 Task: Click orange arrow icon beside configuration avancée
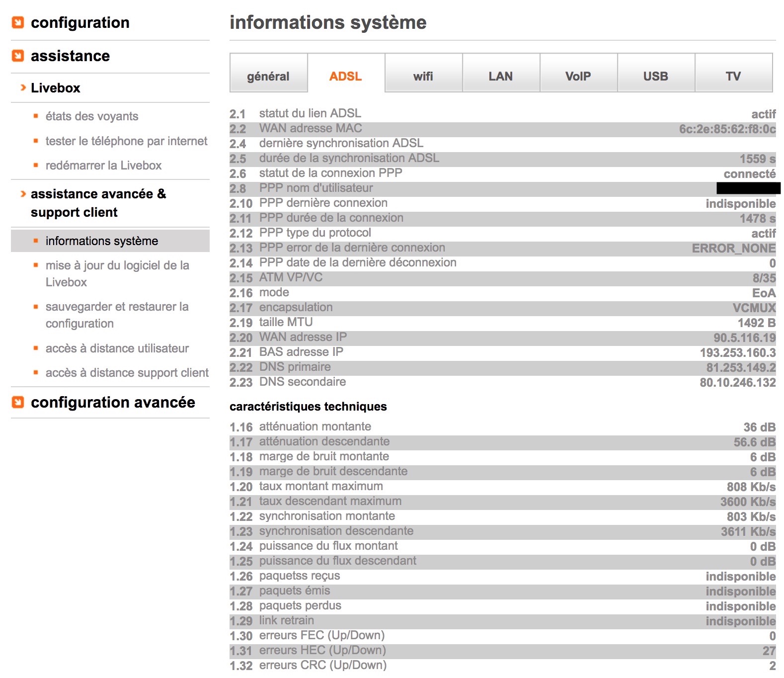click(18, 402)
